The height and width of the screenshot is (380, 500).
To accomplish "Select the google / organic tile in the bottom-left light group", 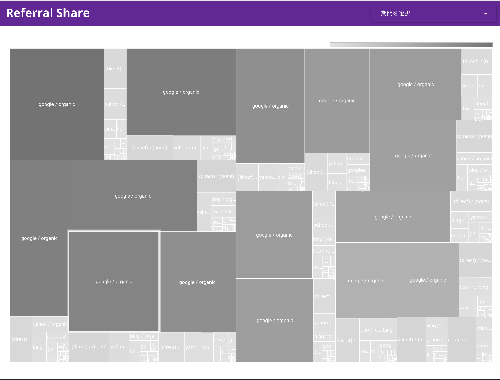I will [x=50, y=324].
